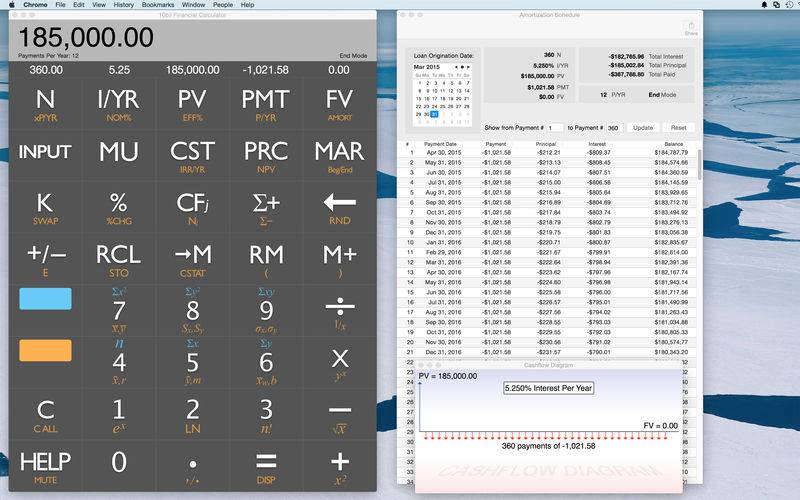Viewport: 800px width, 500px height.
Task: Click the orange shift key
Action: click(45, 351)
